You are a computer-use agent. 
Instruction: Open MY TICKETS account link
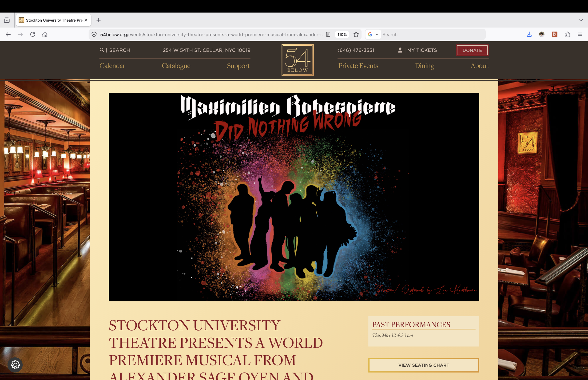[x=417, y=50]
